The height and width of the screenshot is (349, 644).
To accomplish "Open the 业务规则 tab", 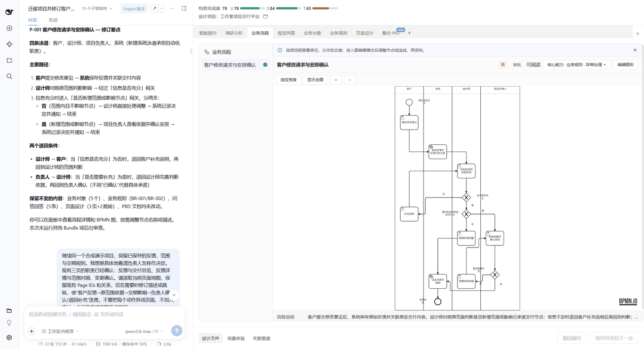I will 339,33.
